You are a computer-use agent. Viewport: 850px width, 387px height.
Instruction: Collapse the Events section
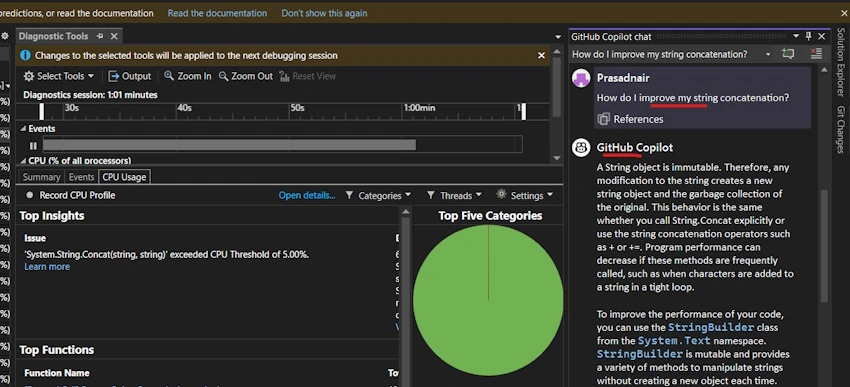[x=23, y=129]
